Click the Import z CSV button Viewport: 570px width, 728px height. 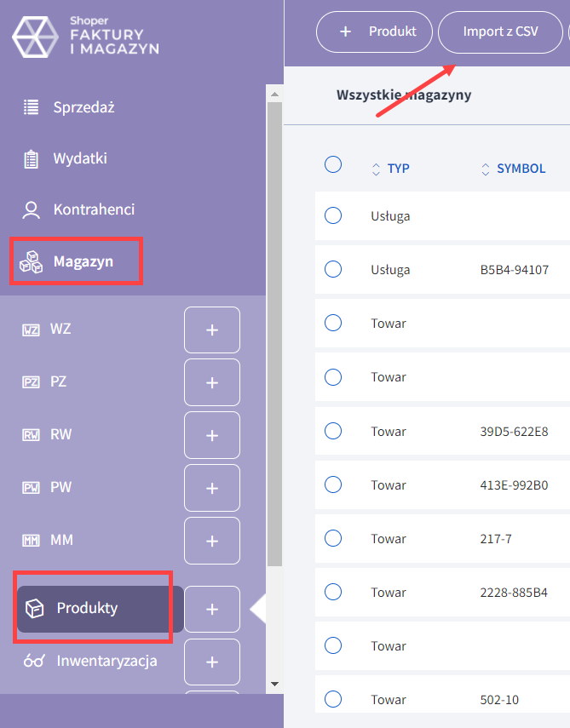(500, 32)
